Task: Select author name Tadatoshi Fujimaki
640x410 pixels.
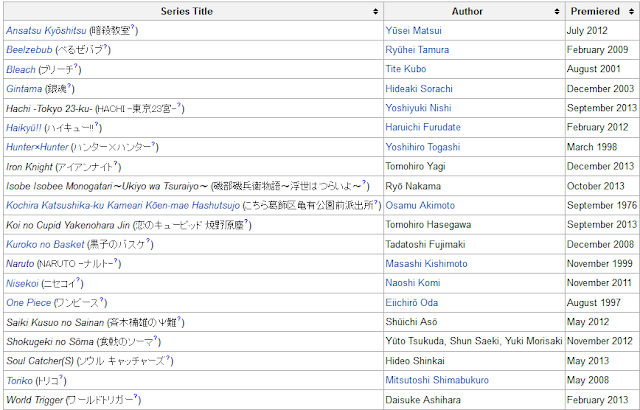Action: click(x=425, y=244)
